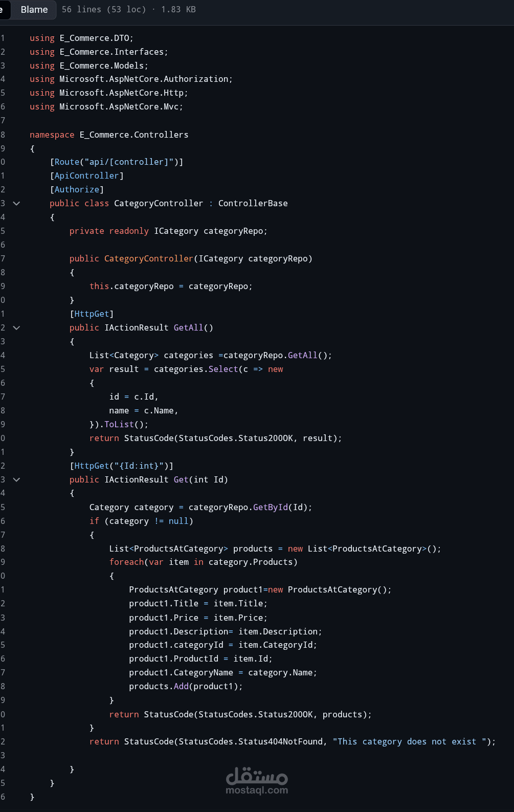Click 'using E_Commerce.Models;' line
Screen dimensions: 514x812
pyautogui.click(x=89, y=66)
